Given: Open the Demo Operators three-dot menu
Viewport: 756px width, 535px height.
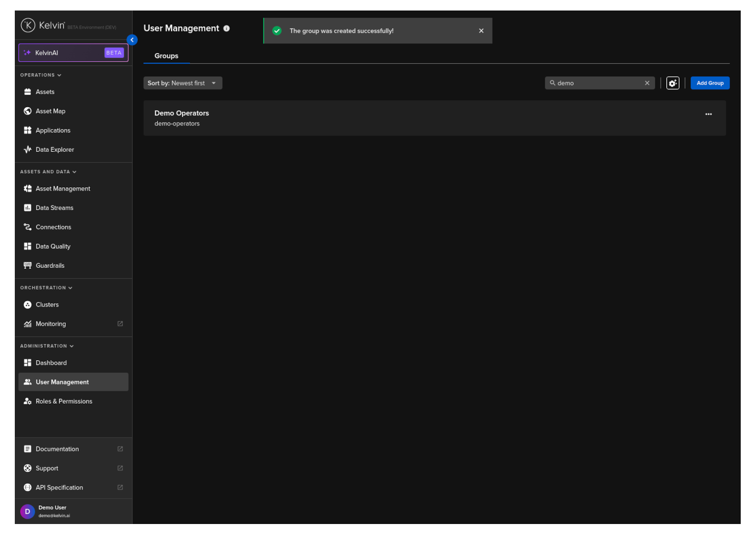Looking at the screenshot, I should tap(708, 114).
